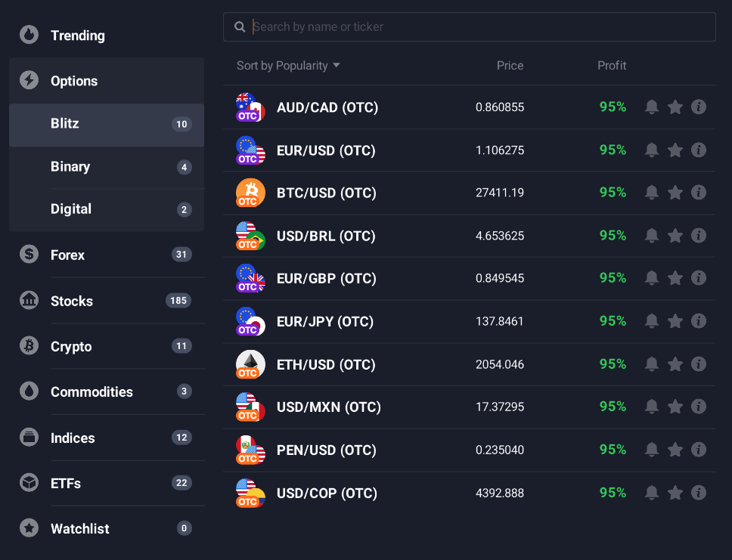732x560 pixels.
Task: Open the Stocks category via its icon
Action: [x=29, y=300]
